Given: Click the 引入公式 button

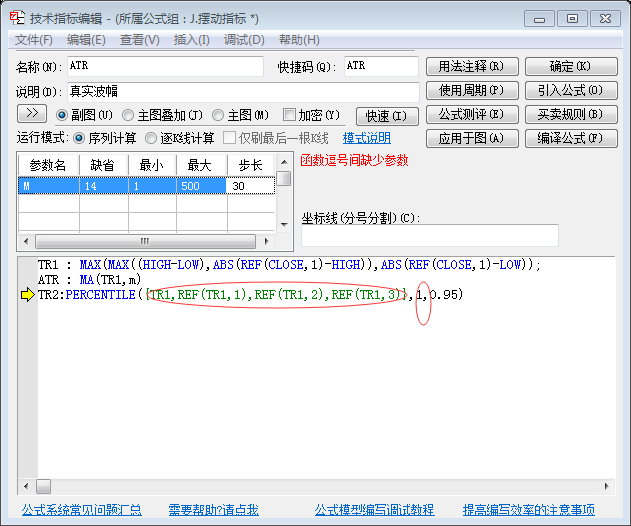Looking at the screenshot, I should coord(571,91).
